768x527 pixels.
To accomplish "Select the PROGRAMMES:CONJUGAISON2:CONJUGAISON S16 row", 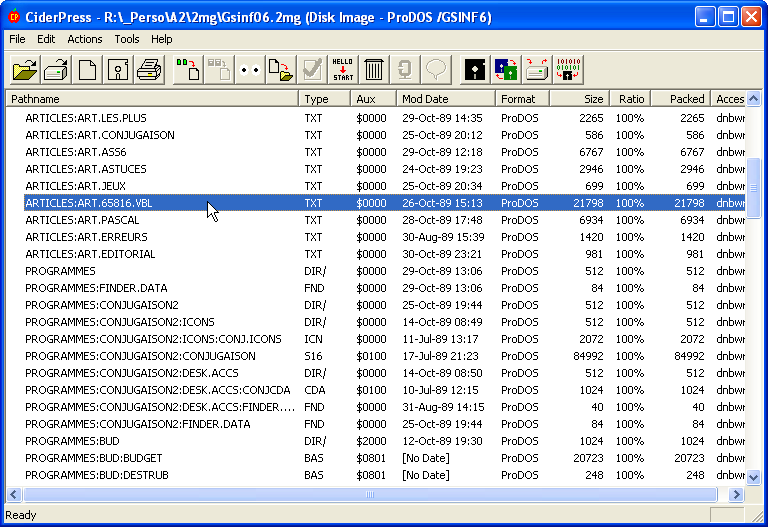I will pos(384,356).
